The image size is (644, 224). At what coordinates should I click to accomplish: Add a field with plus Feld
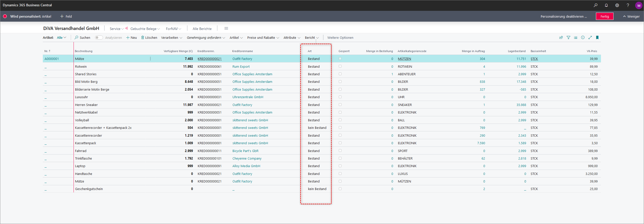pos(66,16)
